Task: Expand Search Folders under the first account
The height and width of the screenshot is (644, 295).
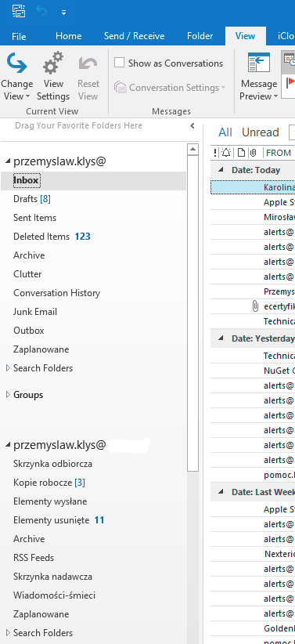Action: 8,368
